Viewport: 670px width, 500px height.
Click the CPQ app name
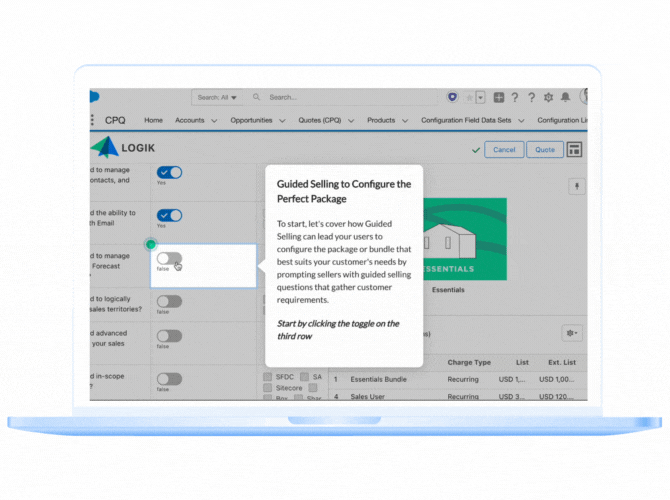[115, 121]
